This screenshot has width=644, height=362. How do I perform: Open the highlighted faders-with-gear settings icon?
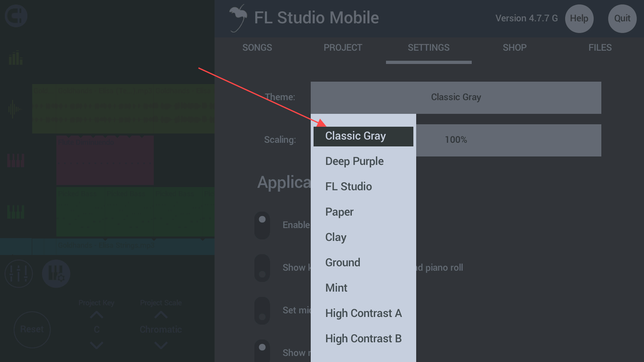[56, 274]
